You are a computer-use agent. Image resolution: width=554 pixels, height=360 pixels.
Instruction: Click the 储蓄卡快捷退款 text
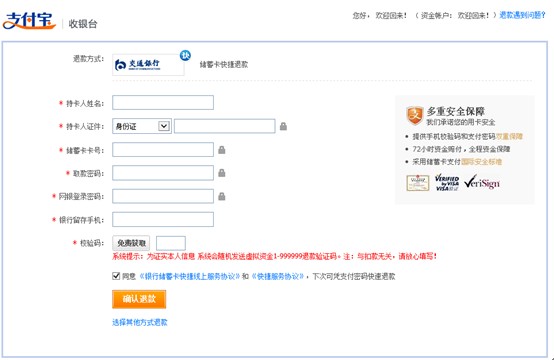point(224,64)
